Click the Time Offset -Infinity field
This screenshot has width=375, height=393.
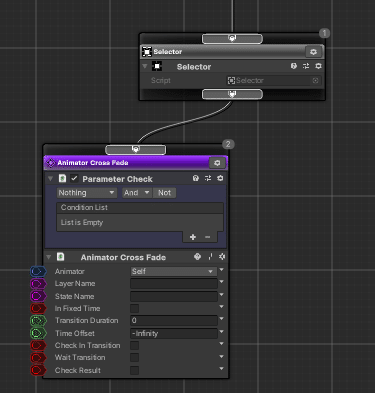tap(174, 333)
